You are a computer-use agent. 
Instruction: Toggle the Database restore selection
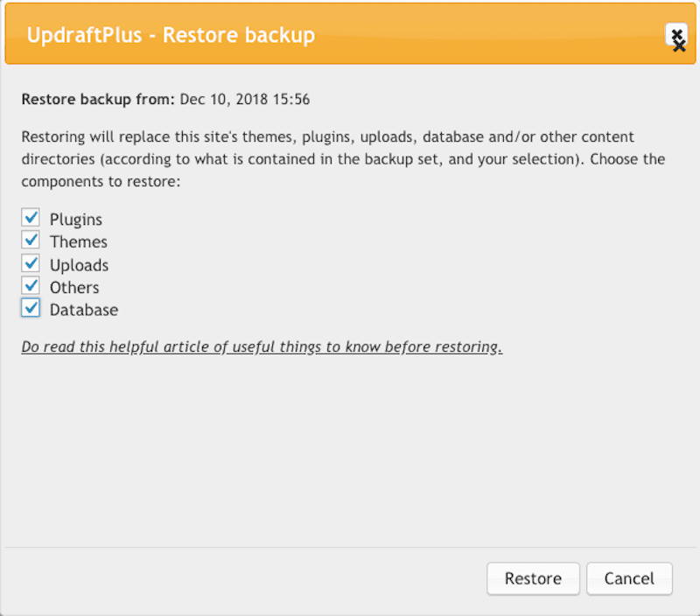click(x=31, y=308)
